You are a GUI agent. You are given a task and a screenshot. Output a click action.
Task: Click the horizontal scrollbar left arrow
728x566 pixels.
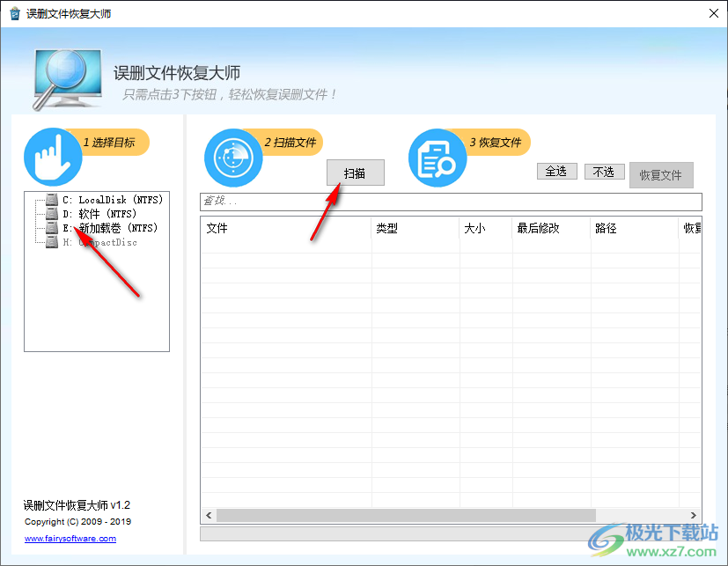coord(209,516)
